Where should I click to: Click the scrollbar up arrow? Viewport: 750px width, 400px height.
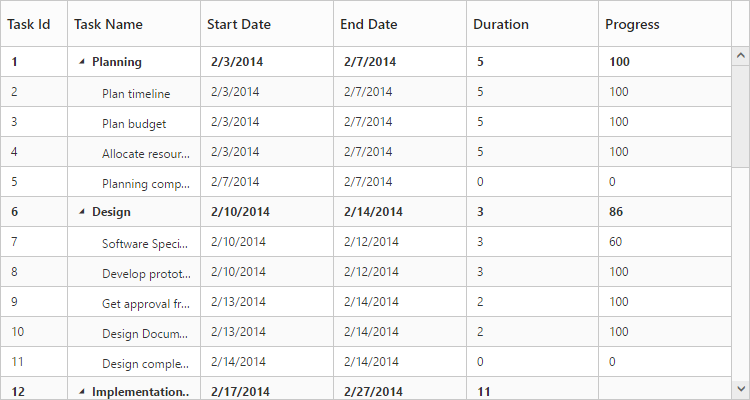741,56
